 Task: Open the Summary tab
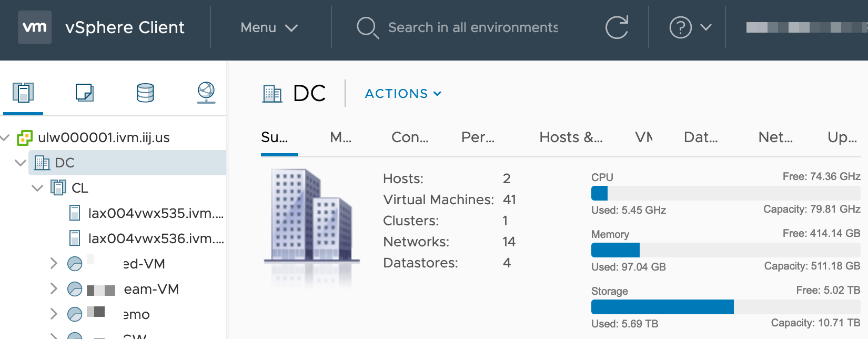(275, 137)
